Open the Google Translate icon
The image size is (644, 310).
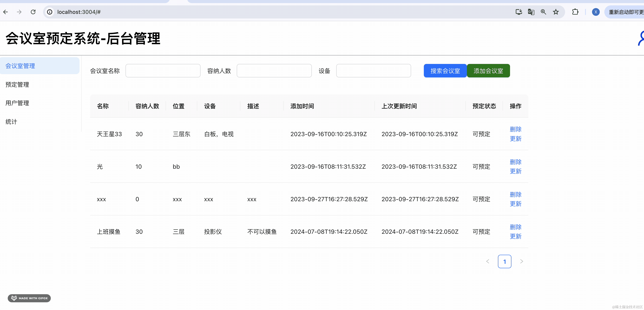531,12
